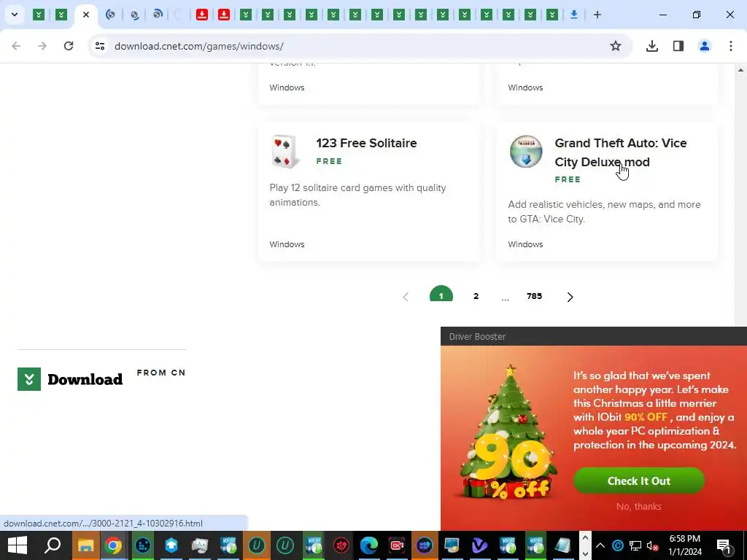This screenshot has height=560, width=747.
Task: Open Chrome three-dot menu
Action: [731, 46]
